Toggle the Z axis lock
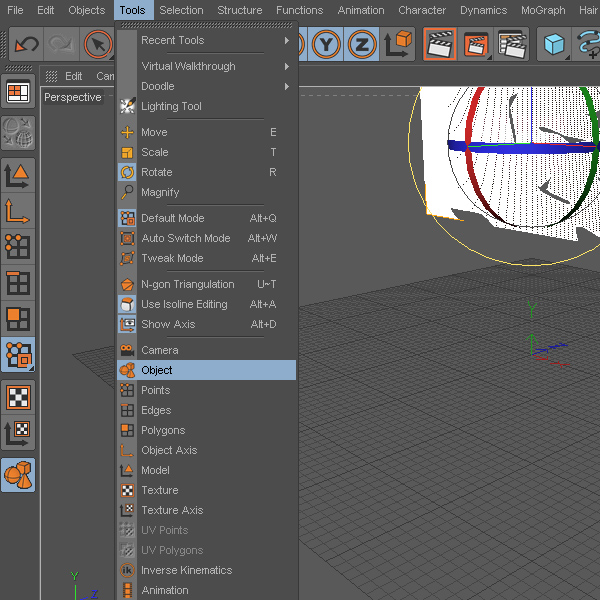This screenshot has height=600, width=600. coord(362,44)
